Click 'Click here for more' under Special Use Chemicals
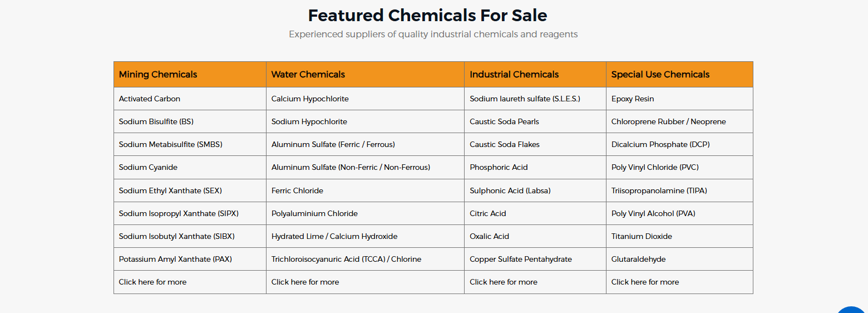 click(x=645, y=282)
